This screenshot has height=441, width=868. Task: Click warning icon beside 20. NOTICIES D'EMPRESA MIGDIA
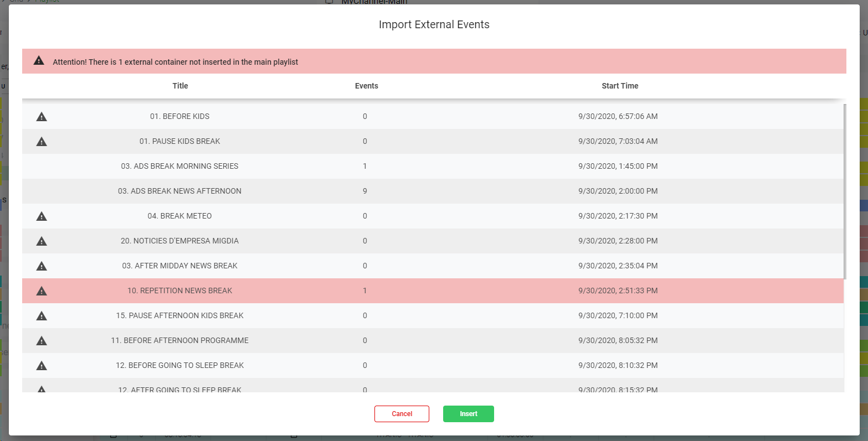click(42, 241)
